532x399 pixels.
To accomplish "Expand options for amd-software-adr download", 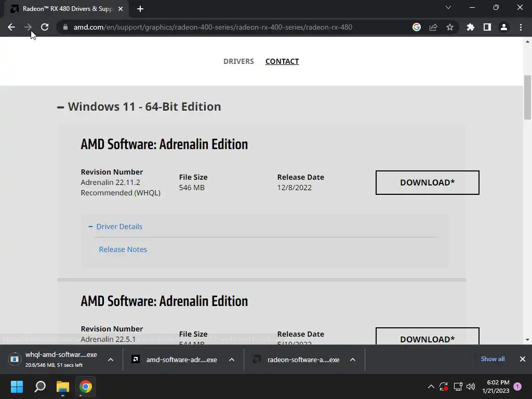I will point(232,360).
